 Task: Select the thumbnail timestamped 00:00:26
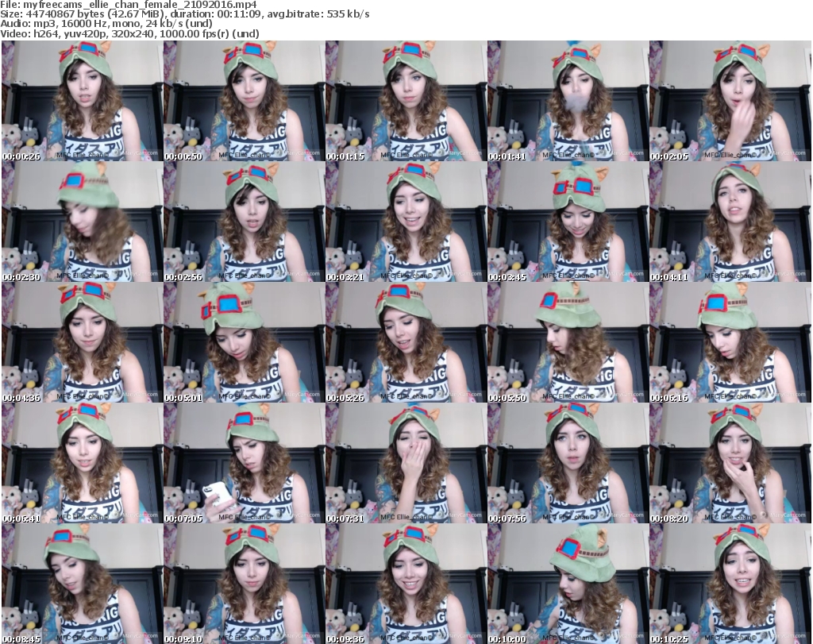[82, 101]
